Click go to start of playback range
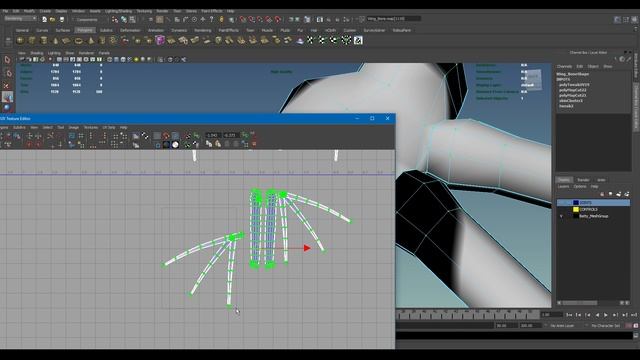 click(569, 315)
